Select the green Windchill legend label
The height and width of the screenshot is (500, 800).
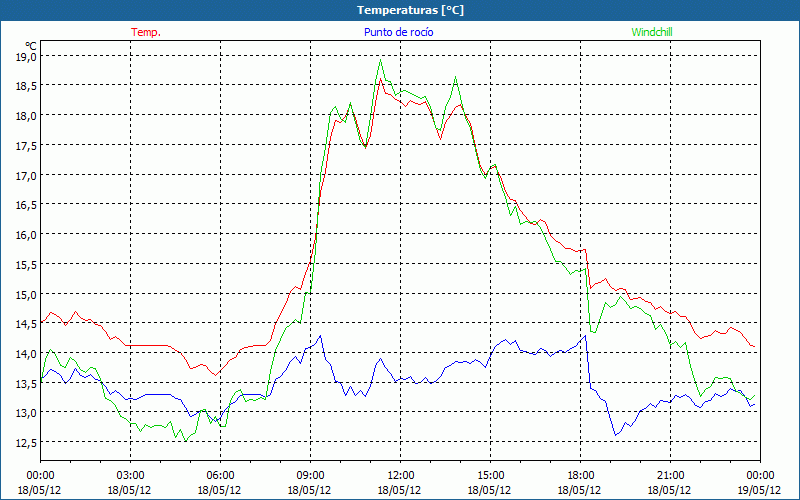pyautogui.click(x=652, y=32)
